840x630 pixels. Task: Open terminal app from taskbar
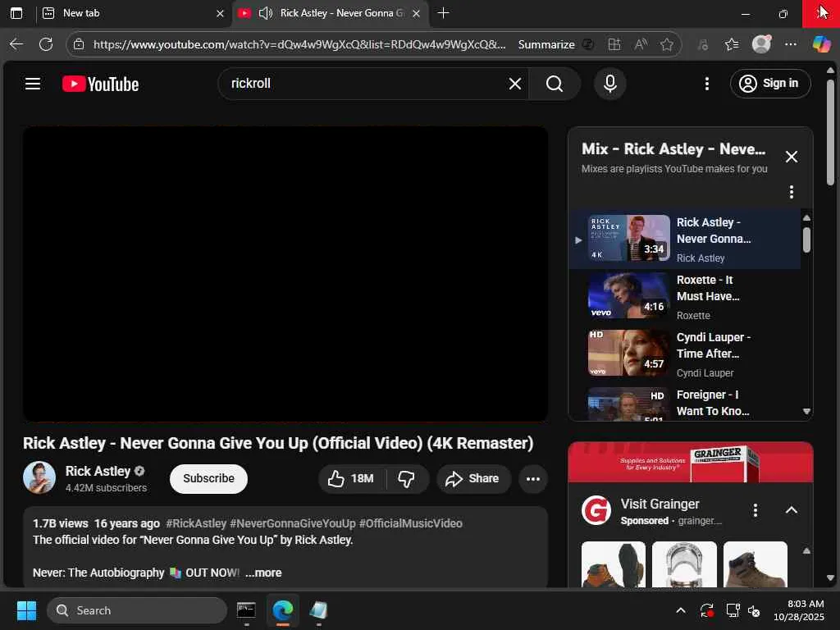(246, 610)
